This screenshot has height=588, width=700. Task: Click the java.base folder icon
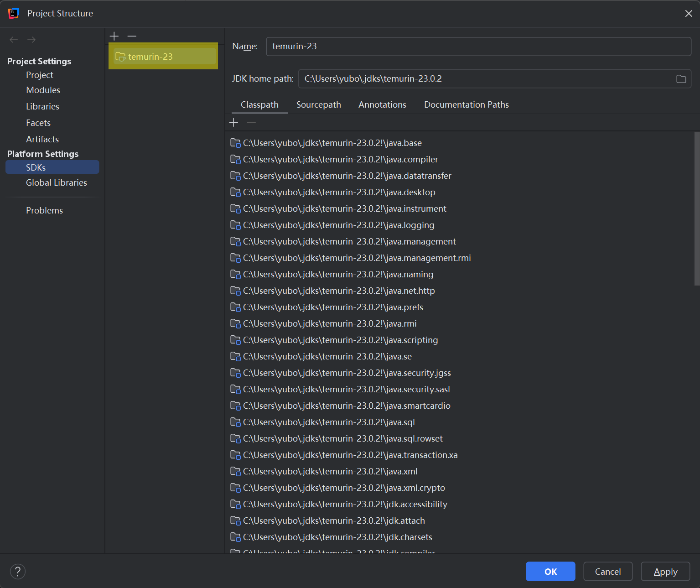click(x=235, y=143)
